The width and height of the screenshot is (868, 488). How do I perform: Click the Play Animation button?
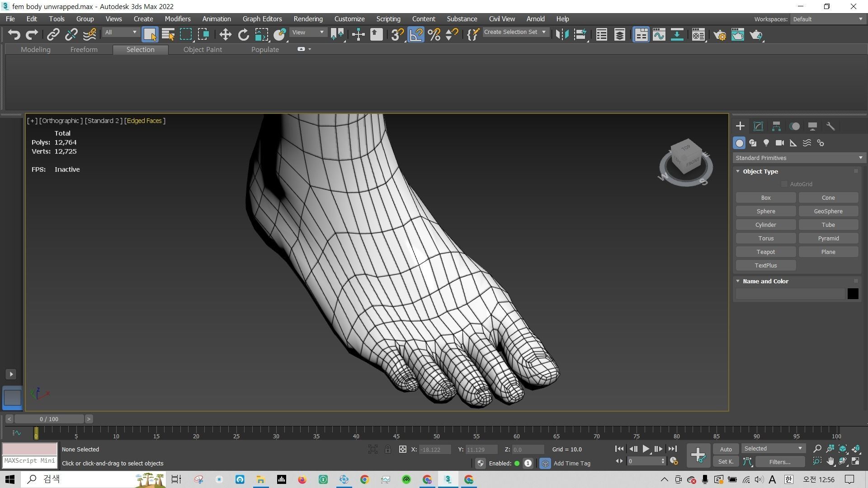point(646,449)
